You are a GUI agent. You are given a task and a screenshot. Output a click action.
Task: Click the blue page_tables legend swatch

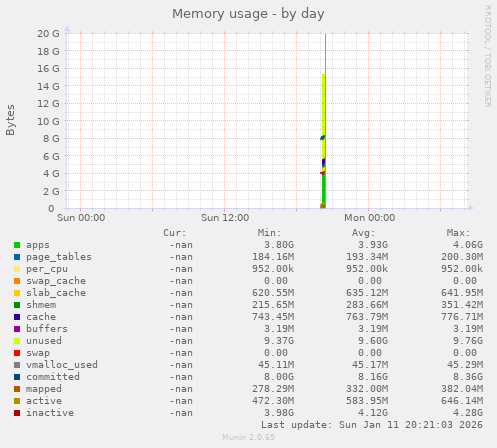point(17,257)
